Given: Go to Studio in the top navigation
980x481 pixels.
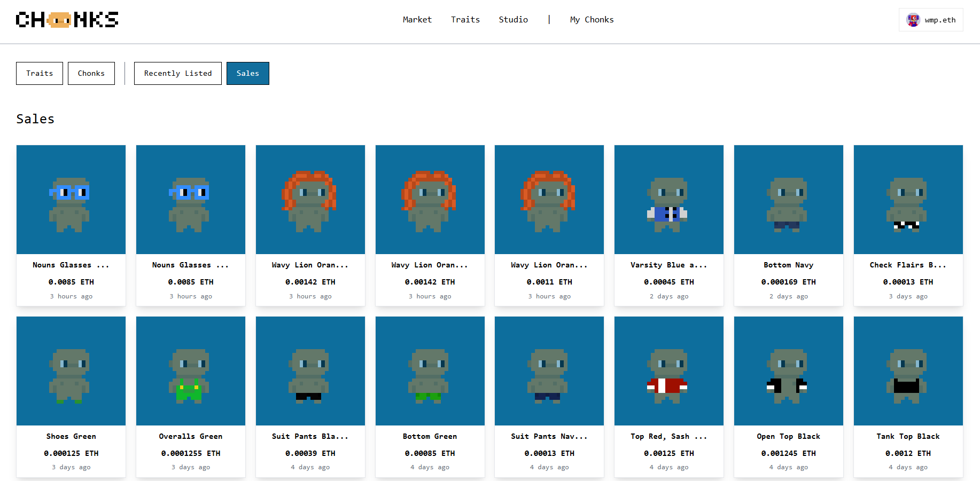Looking at the screenshot, I should coord(513,20).
